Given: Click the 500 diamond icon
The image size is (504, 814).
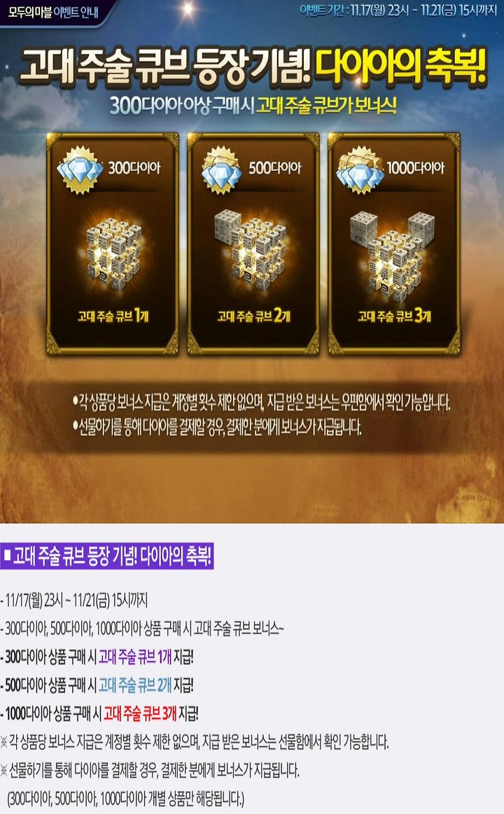Looking at the screenshot, I should 221,169.
